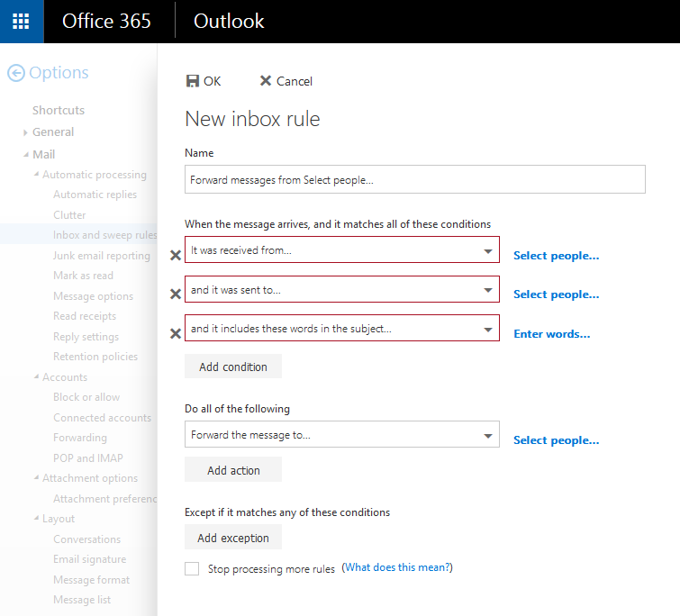Collapse the Layout group
The image size is (680, 616).
36,518
